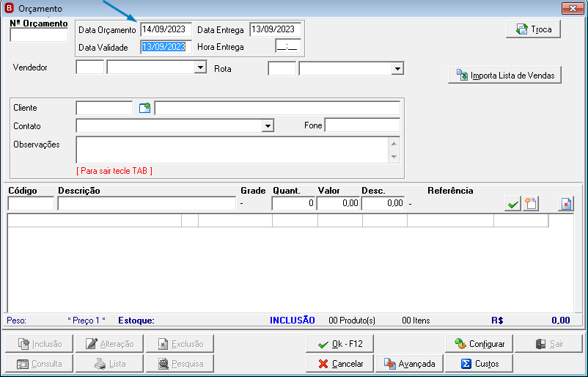
Task: Click the '* Preço 1 *' status text
Action: click(x=87, y=321)
